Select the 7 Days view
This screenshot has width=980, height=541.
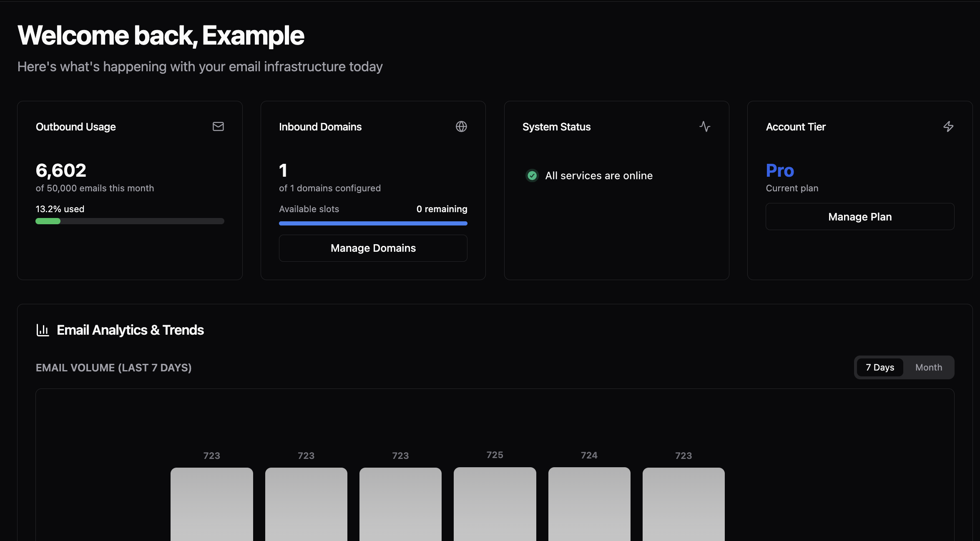[x=879, y=367]
